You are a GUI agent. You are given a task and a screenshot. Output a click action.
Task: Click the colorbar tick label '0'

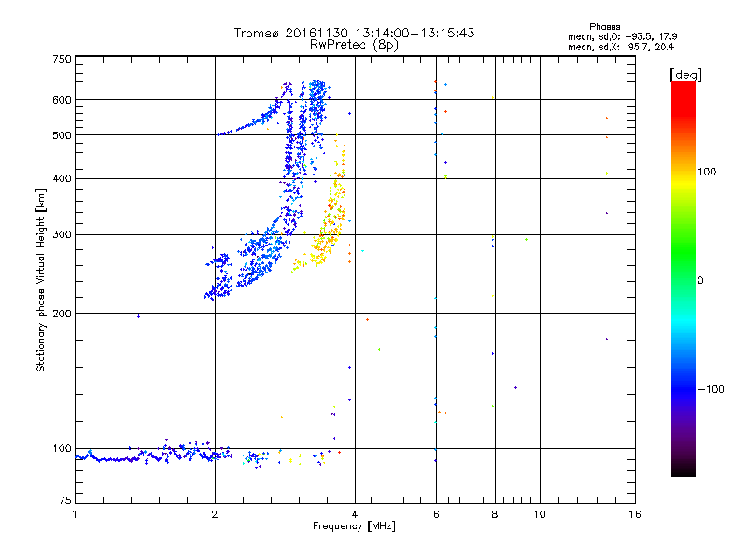click(700, 280)
